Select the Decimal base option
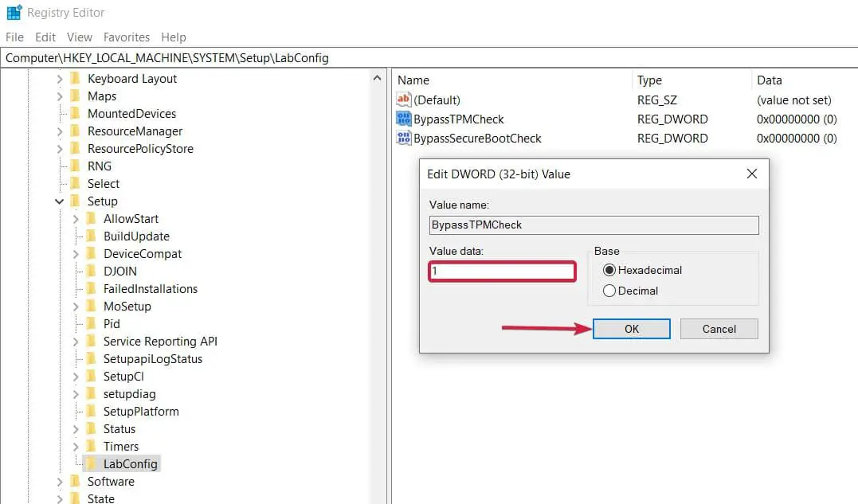Screen dimensions: 858x504 [x=609, y=291]
